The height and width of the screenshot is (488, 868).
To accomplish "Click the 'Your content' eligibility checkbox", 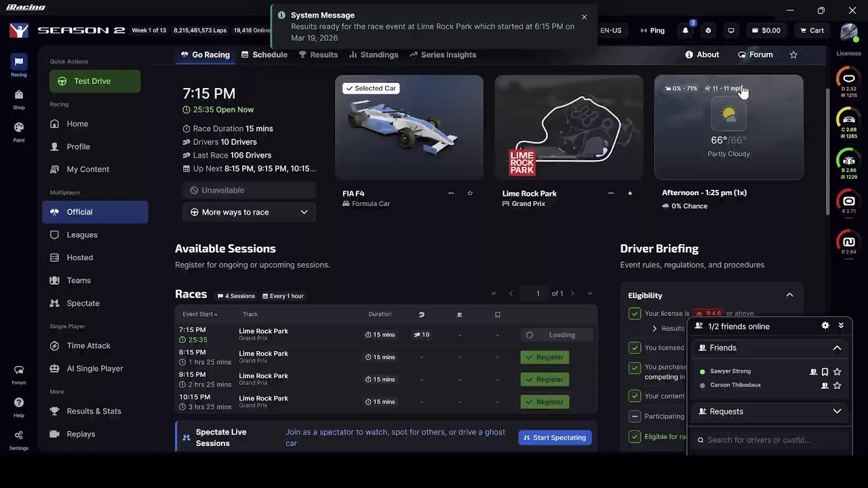I will coord(635,396).
